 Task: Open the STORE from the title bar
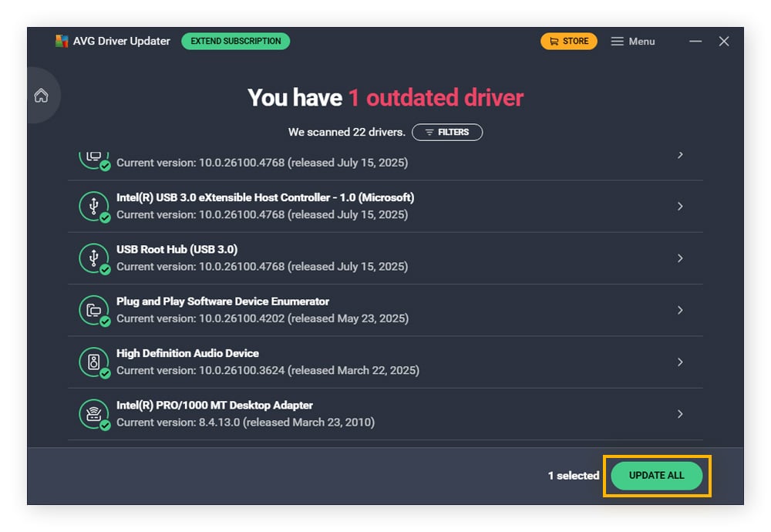pos(569,41)
